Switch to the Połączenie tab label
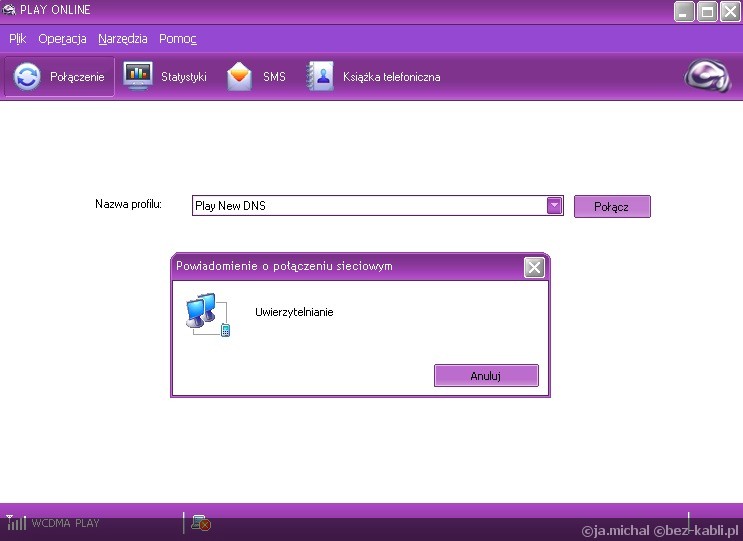 click(77, 77)
